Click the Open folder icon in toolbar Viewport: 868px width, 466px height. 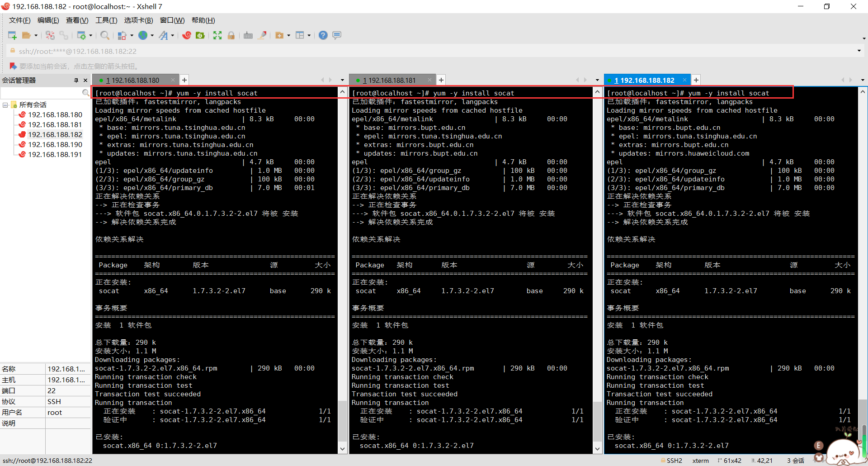(26, 35)
